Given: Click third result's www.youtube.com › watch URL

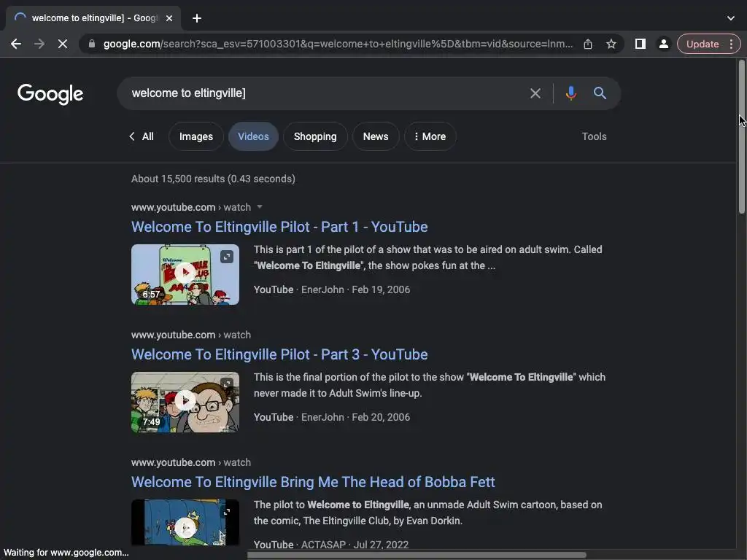Looking at the screenshot, I should pos(190,462).
